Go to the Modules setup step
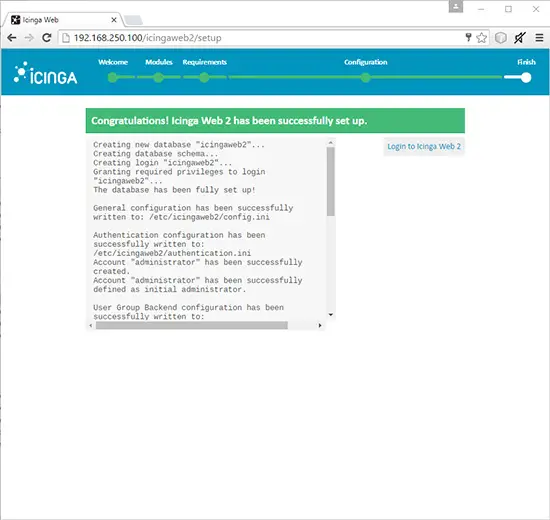Screen dimensions: 550x520 click(x=159, y=62)
